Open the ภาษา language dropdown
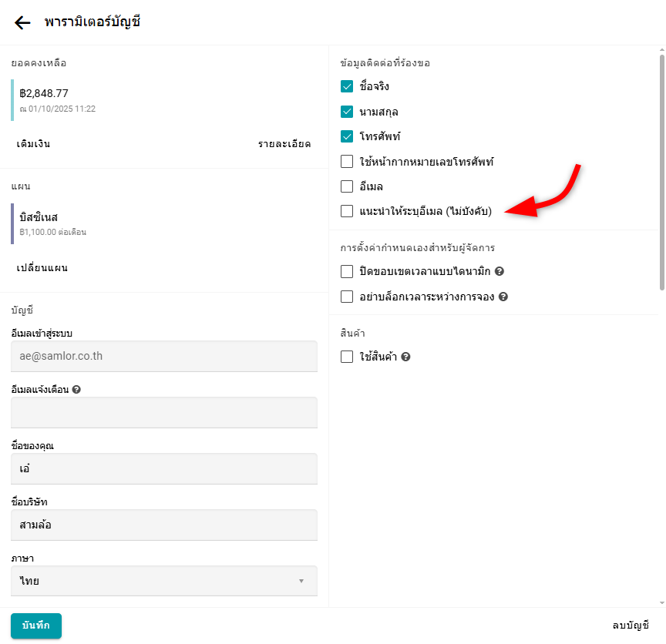 point(164,581)
